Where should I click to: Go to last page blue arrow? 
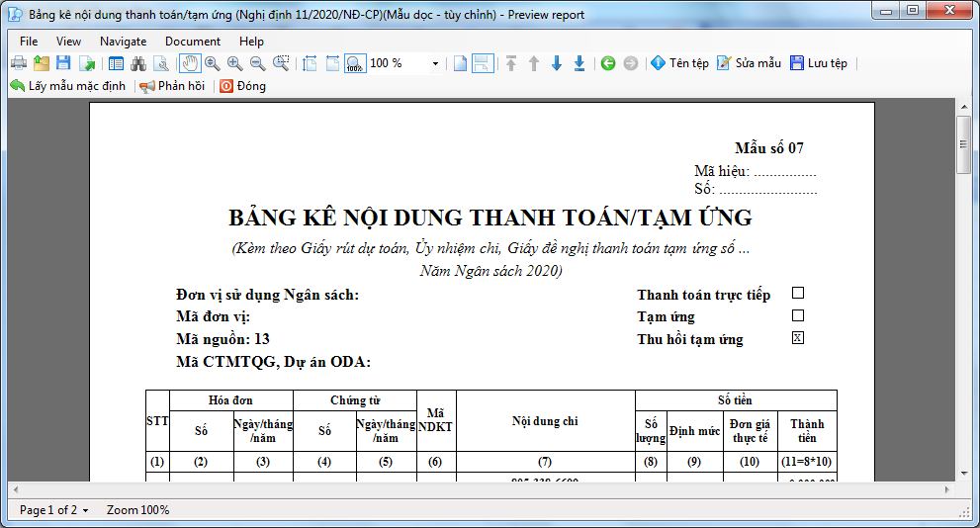click(579, 63)
